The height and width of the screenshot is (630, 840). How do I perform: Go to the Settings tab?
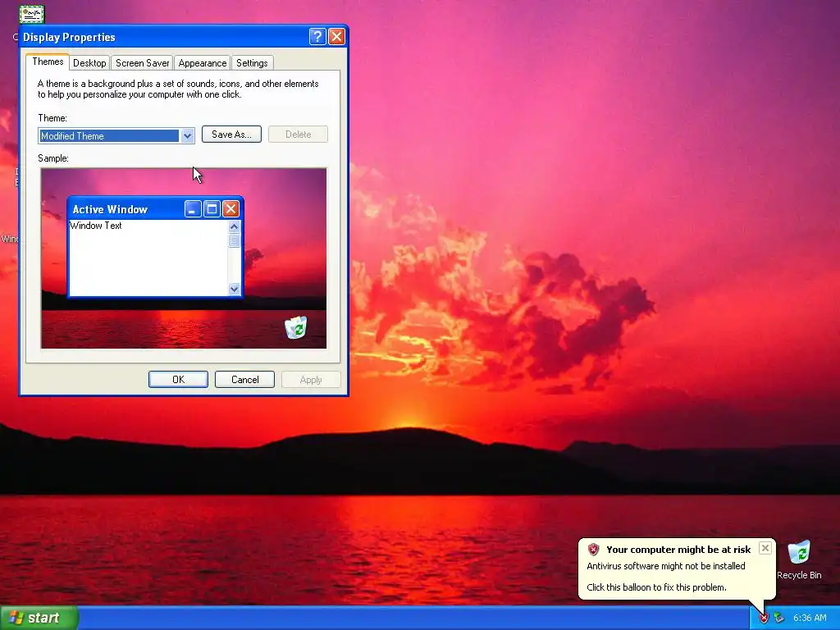252,62
